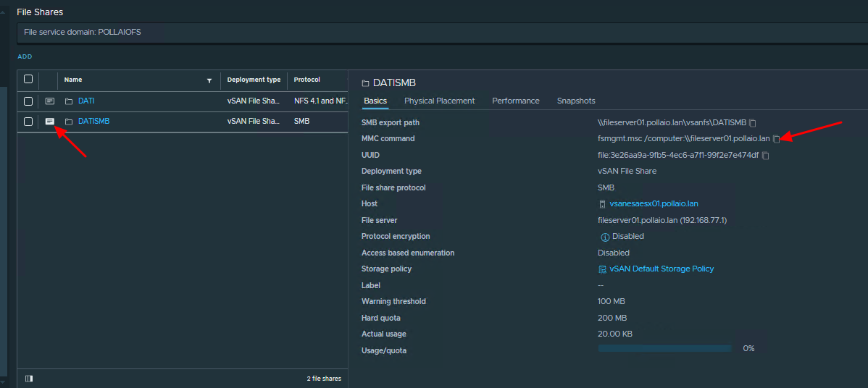
Task: Click the File service domain POLLAIOFS bar
Action: tap(442, 33)
